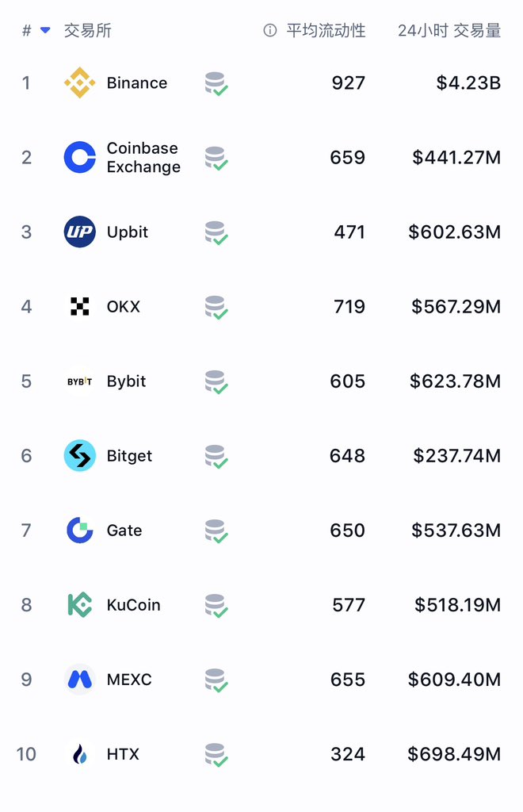
Task: Click MEXC's proof-of-reserves verified icon
Action: pos(216,680)
